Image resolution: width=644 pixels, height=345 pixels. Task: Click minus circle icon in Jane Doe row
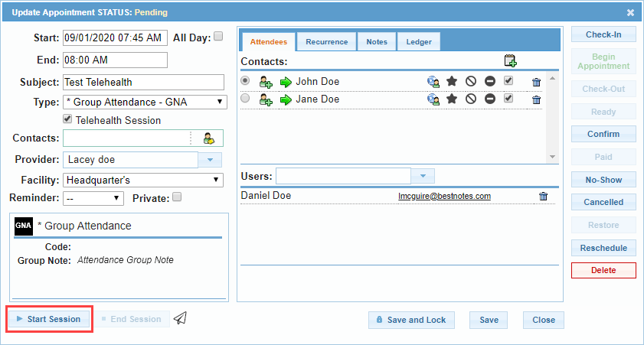[489, 99]
